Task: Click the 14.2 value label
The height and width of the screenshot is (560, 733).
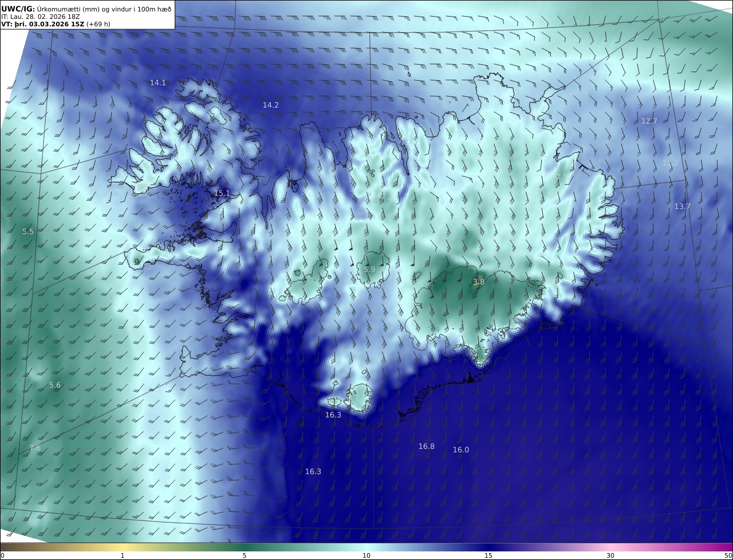Action: click(271, 105)
